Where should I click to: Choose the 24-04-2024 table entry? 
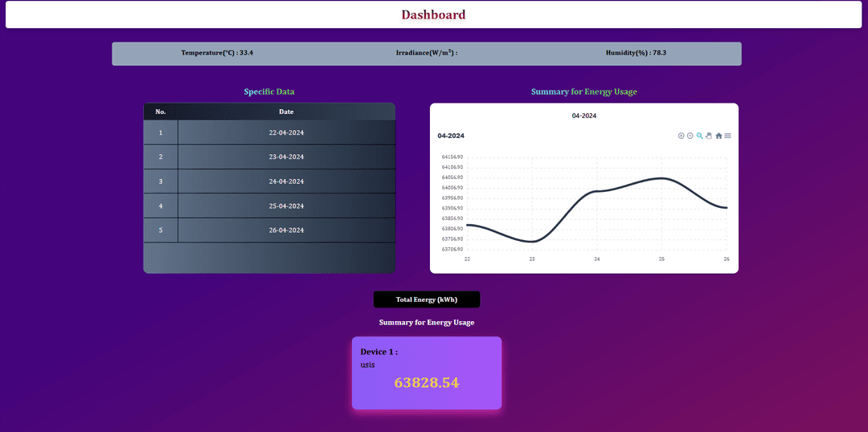(x=286, y=181)
